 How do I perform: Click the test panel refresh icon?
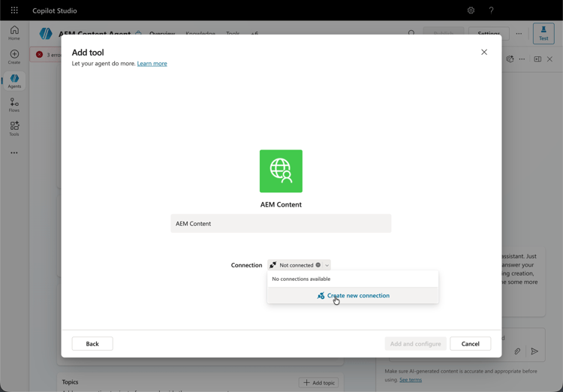[x=510, y=59]
